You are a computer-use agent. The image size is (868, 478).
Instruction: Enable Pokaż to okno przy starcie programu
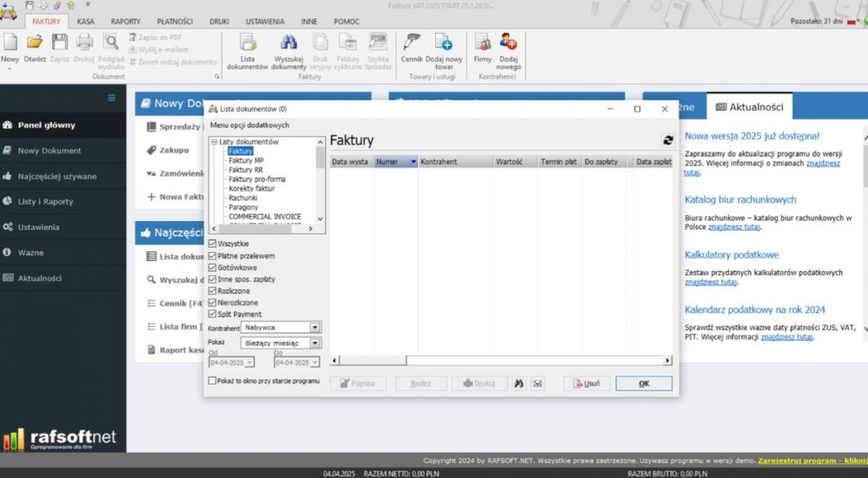pos(212,381)
